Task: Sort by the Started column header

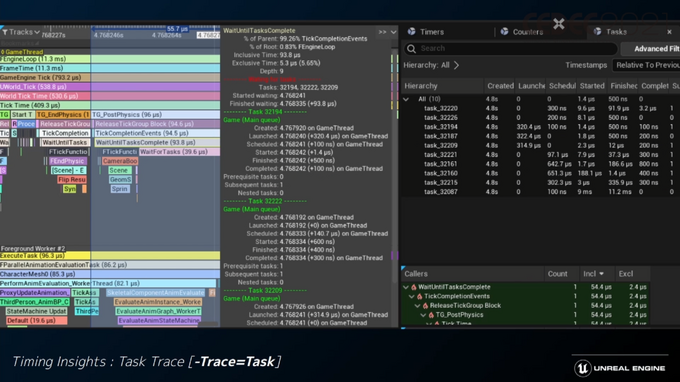Action: click(x=592, y=86)
